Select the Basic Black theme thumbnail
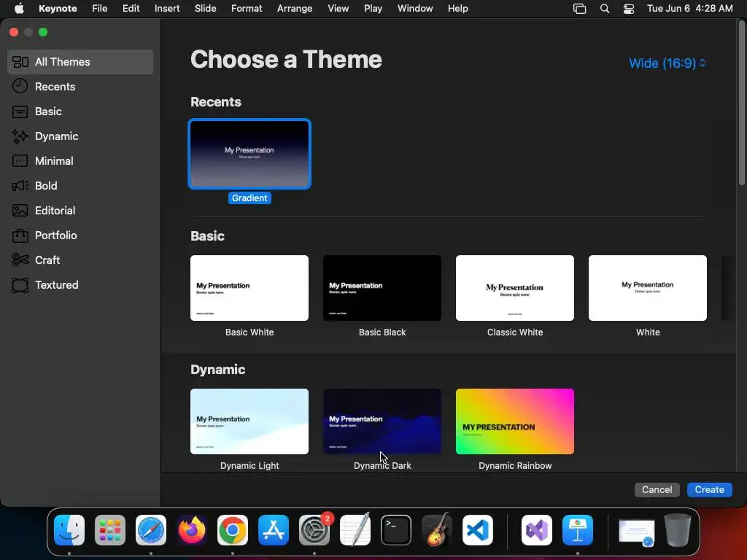 coord(382,288)
